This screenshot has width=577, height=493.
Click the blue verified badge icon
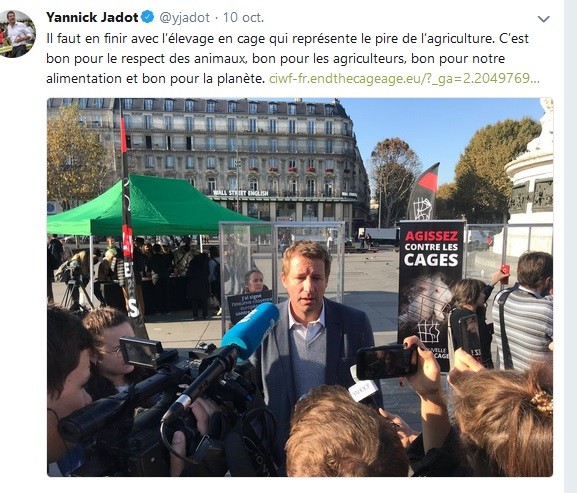148,17
